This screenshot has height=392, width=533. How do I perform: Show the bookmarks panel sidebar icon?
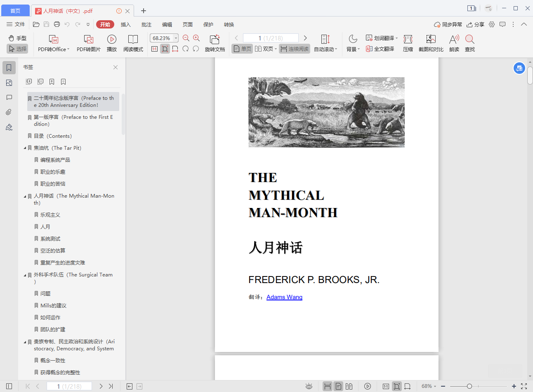click(x=9, y=68)
